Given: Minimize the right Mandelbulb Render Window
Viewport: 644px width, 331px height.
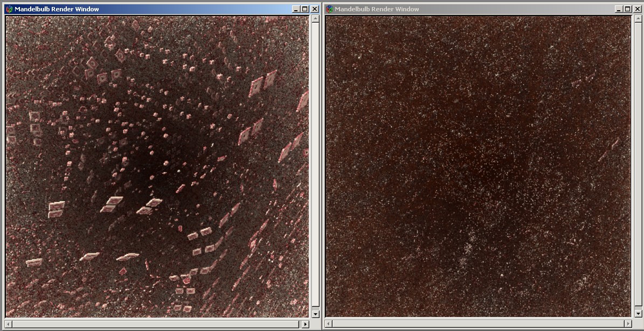Looking at the screenshot, I should [x=619, y=9].
